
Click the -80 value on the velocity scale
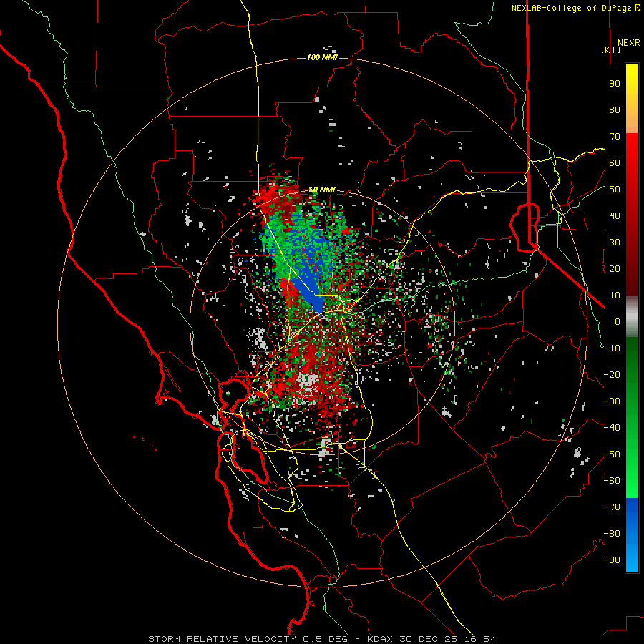click(612, 534)
